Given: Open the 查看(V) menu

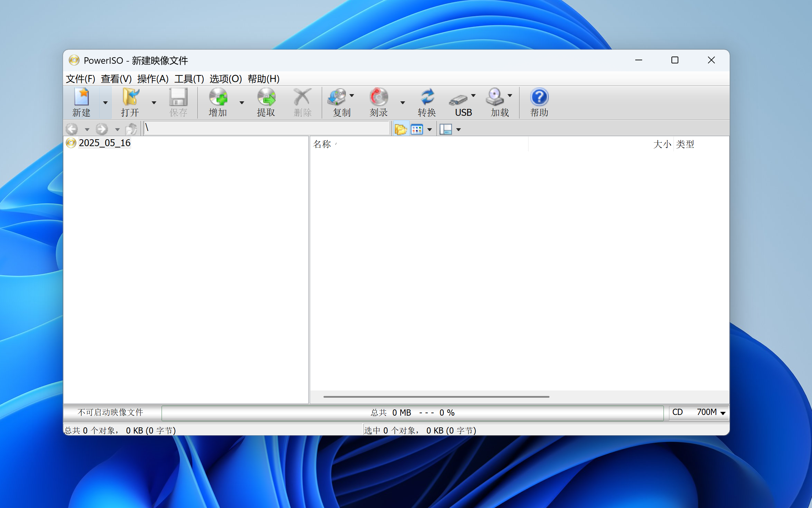Looking at the screenshot, I should point(116,79).
